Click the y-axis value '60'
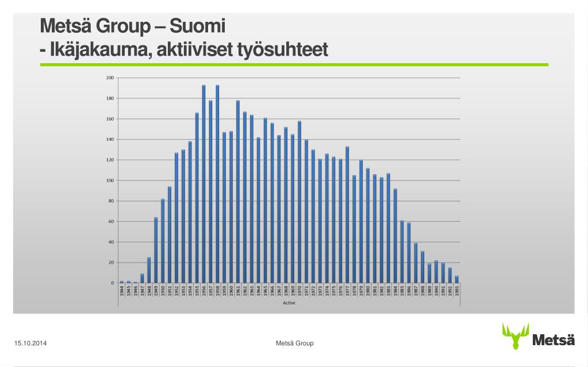The image size is (588, 367). pyautogui.click(x=111, y=221)
